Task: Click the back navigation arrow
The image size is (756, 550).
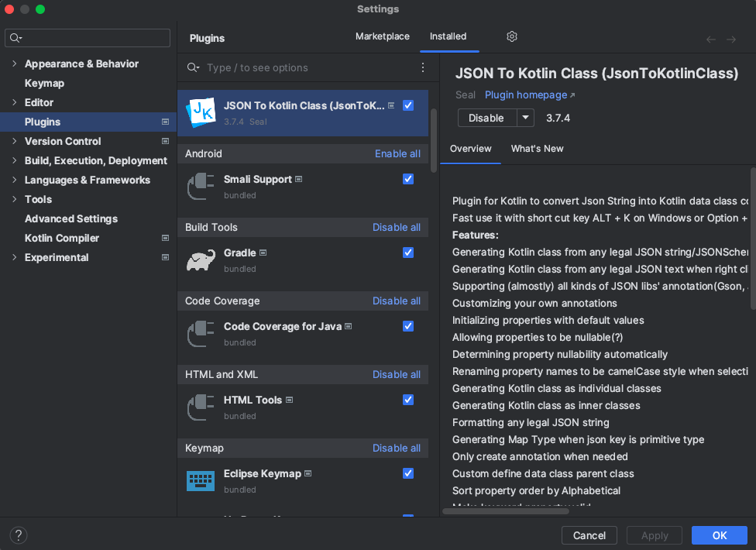Action: [710, 40]
